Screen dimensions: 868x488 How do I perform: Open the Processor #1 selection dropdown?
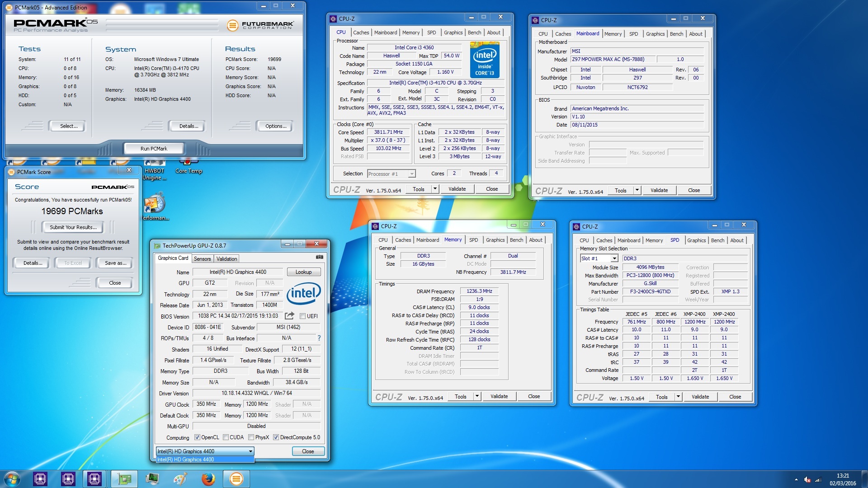coord(392,174)
